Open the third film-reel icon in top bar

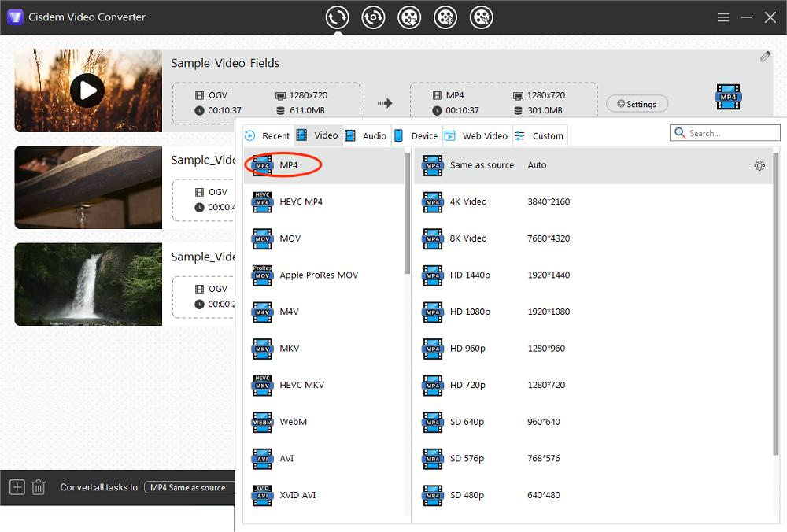point(409,17)
